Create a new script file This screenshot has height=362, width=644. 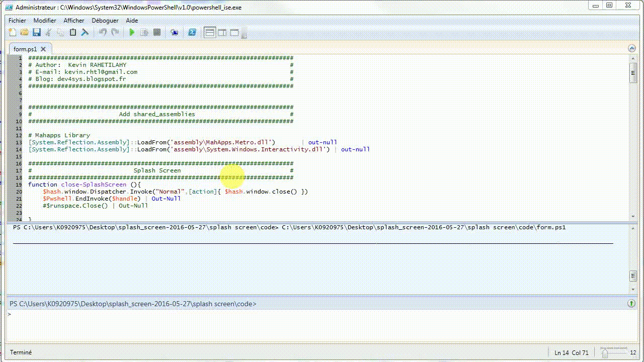point(12,32)
